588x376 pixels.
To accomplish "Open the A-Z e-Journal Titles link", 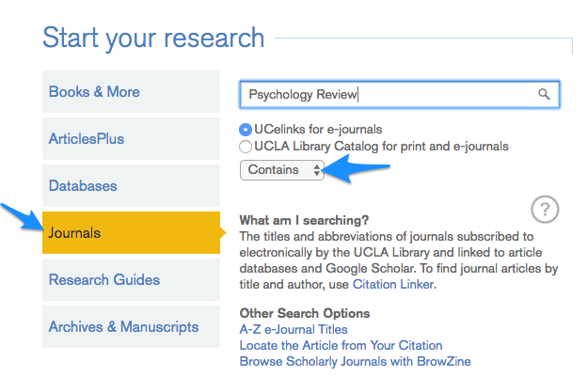I will coord(294,330).
